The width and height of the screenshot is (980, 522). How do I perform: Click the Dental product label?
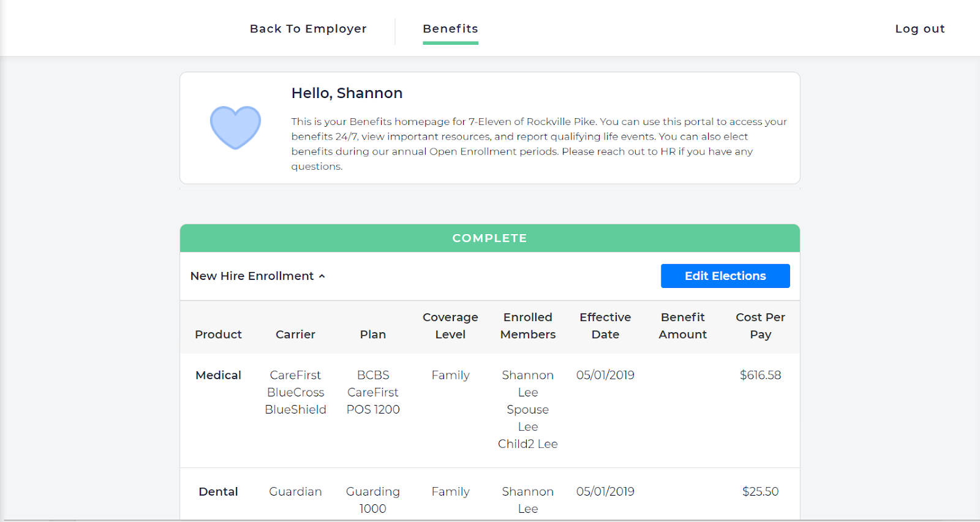click(x=218, y=491)
